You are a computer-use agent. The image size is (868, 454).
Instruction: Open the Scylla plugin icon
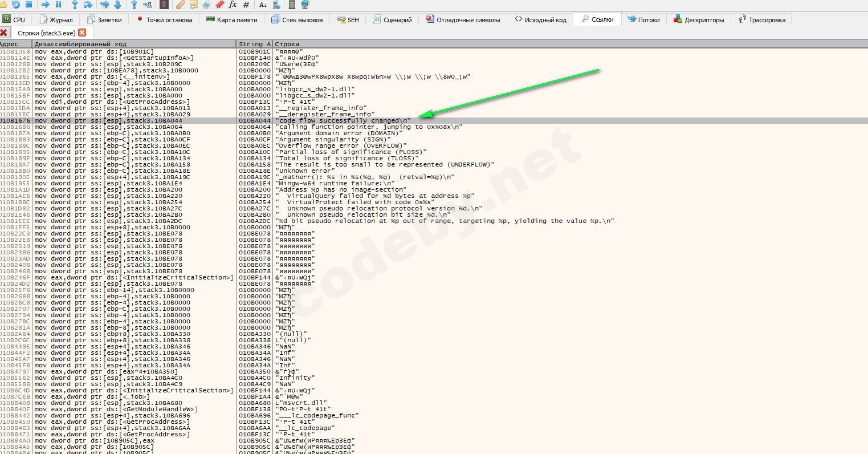165,5
